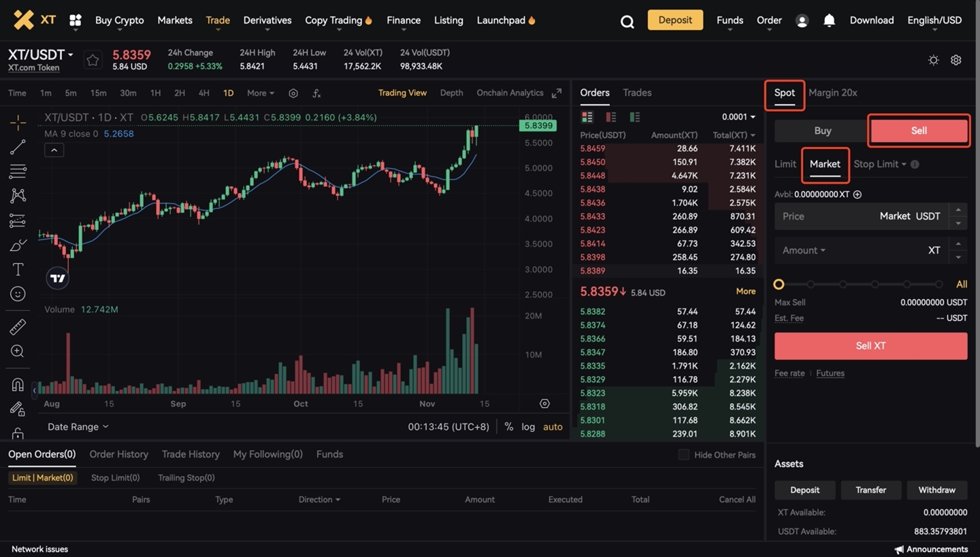The width and height of the screenshot is (980, 557).
Task: Switch to Sell side
Action: click(919, 131)
